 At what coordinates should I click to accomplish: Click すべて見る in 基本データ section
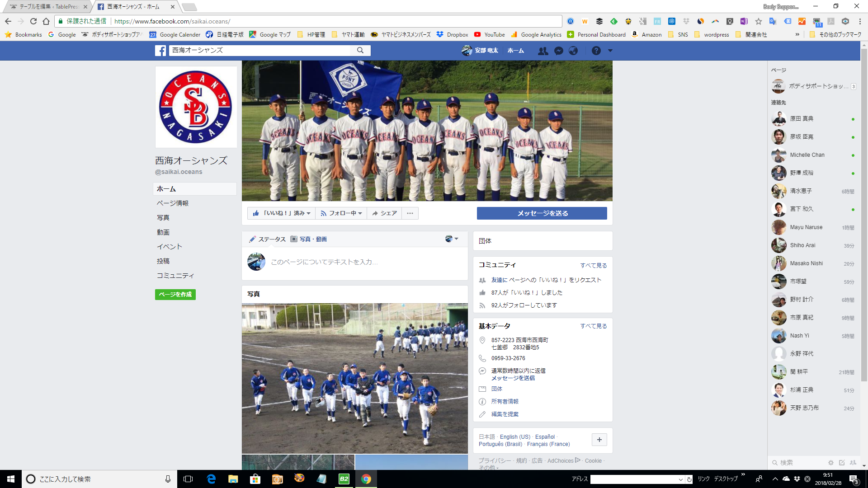tap(594, 326)
